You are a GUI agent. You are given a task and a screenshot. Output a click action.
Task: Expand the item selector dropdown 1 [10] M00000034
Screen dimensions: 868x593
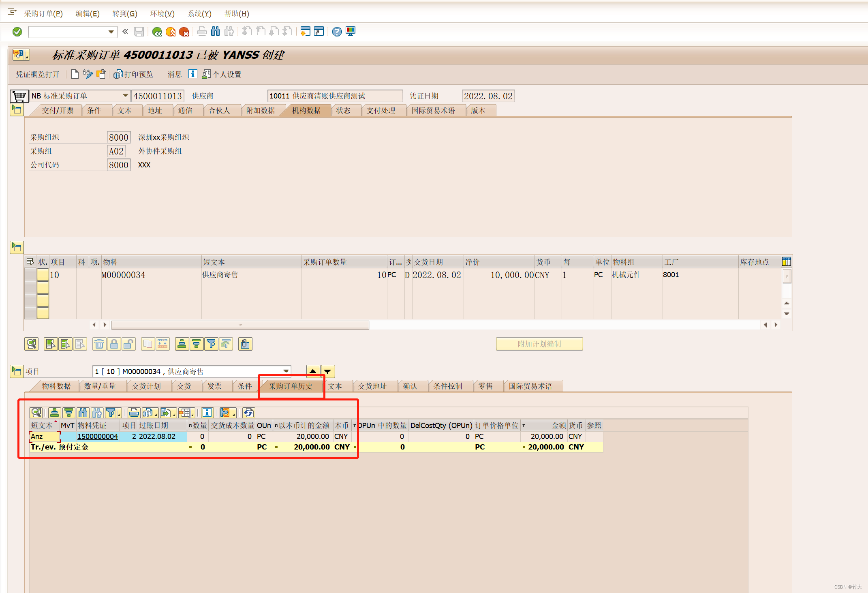click(286, 371)
